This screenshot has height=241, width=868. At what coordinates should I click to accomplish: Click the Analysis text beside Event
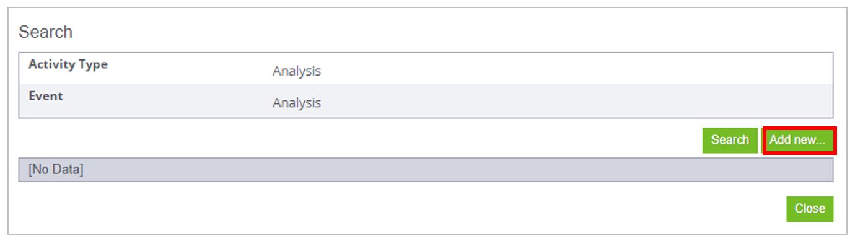pyautogui.click(x=296, y=103)
